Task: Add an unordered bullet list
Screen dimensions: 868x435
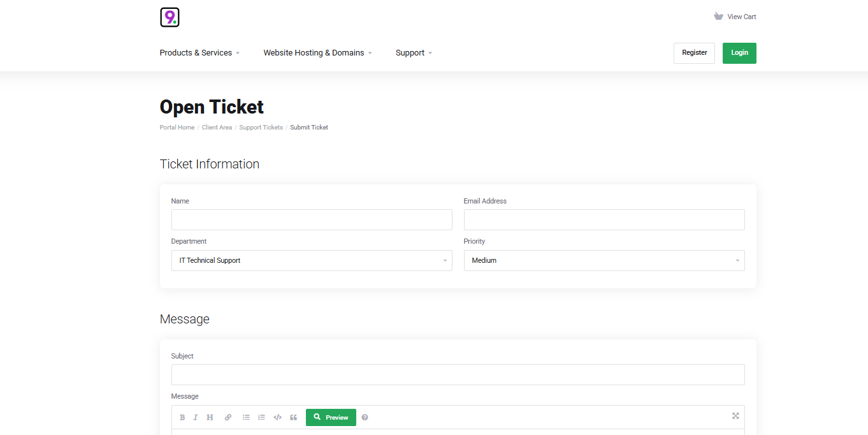Action: point(246,417)
